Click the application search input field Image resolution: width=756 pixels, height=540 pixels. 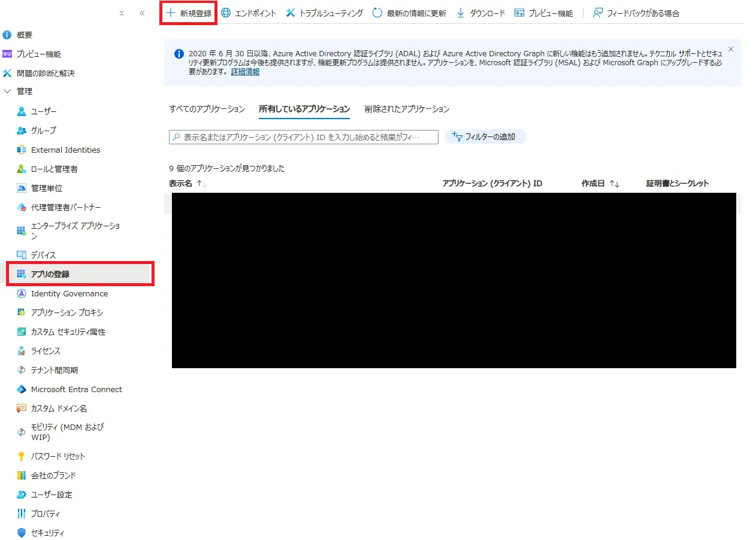click(303, 136)
